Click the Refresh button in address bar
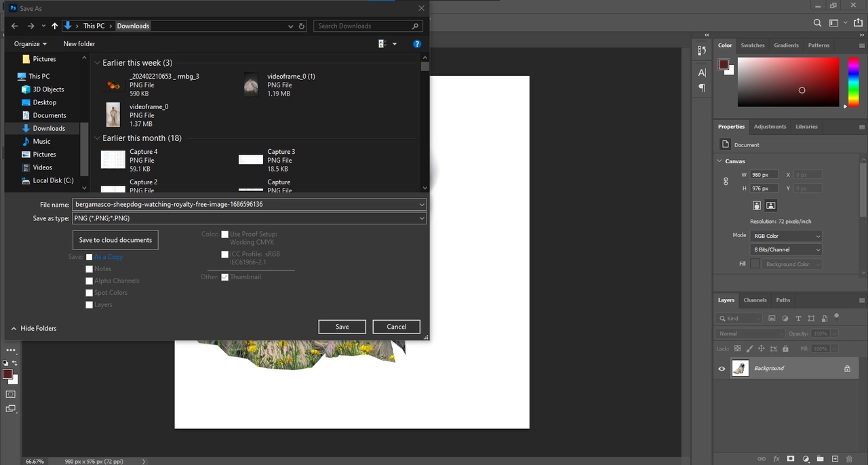 [302, 26]
